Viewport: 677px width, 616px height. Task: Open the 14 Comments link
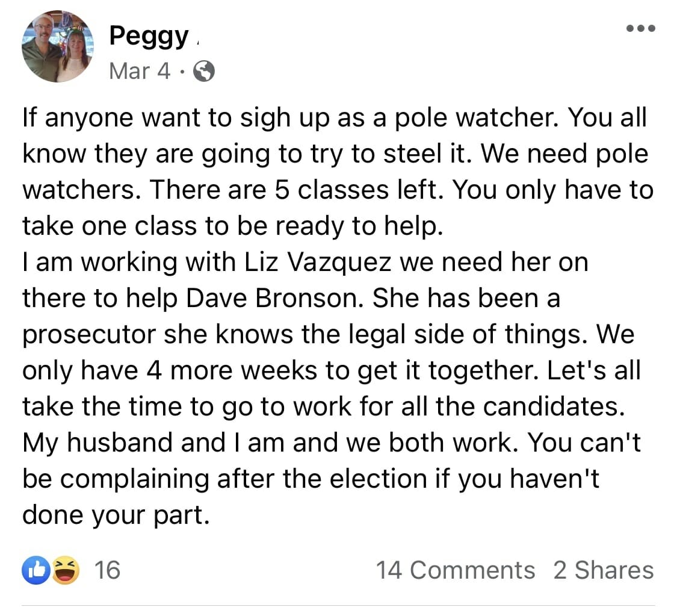click(x=456, y=570)
